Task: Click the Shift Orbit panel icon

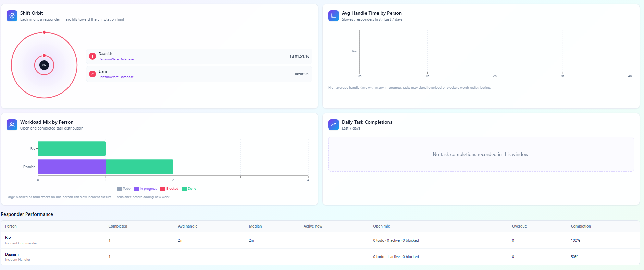Action: click(12, 16)
